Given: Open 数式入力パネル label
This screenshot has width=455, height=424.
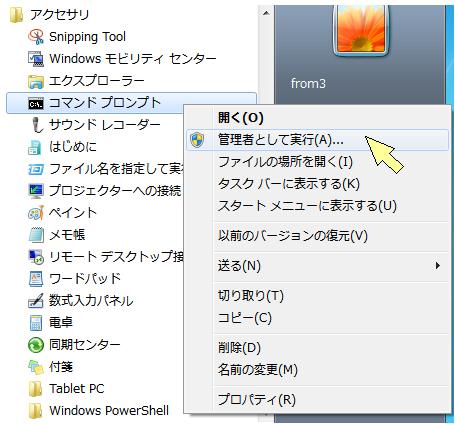Looking at the screenshot, I should pyautogui.click(x=91, y=301).
